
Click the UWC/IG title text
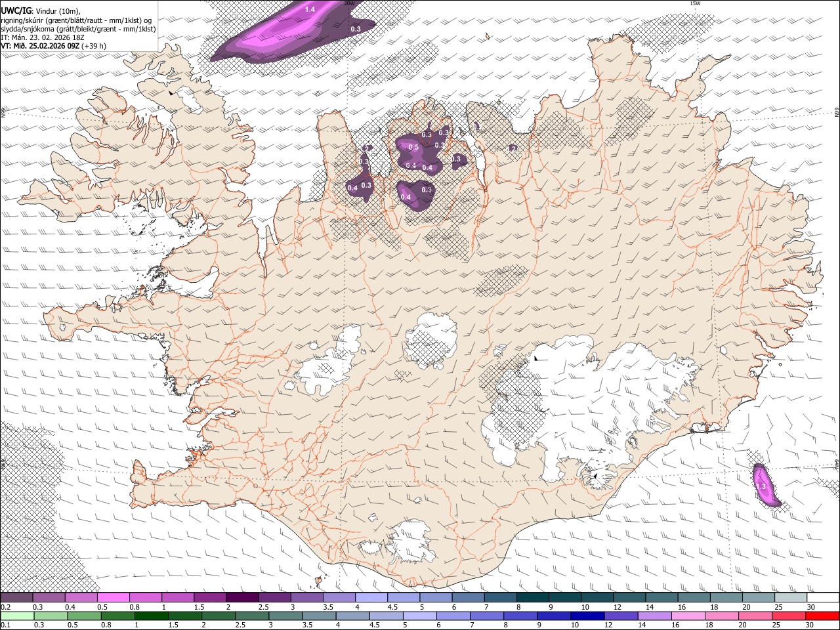pyautogui.click(x=15, y=10)
